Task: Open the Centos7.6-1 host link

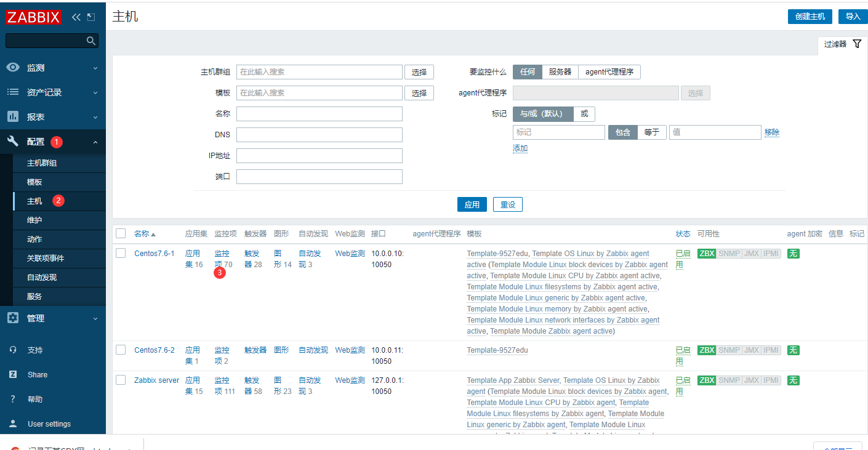Action: [155, 254]
